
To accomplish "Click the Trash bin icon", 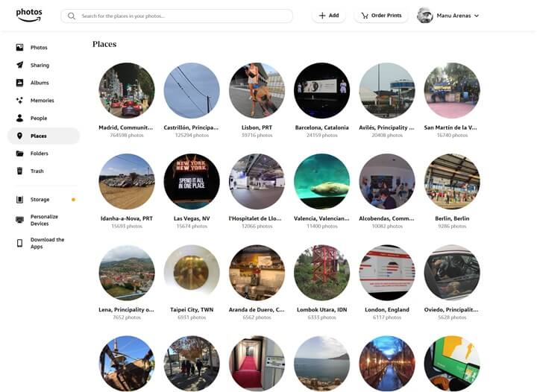I will 19,171.
